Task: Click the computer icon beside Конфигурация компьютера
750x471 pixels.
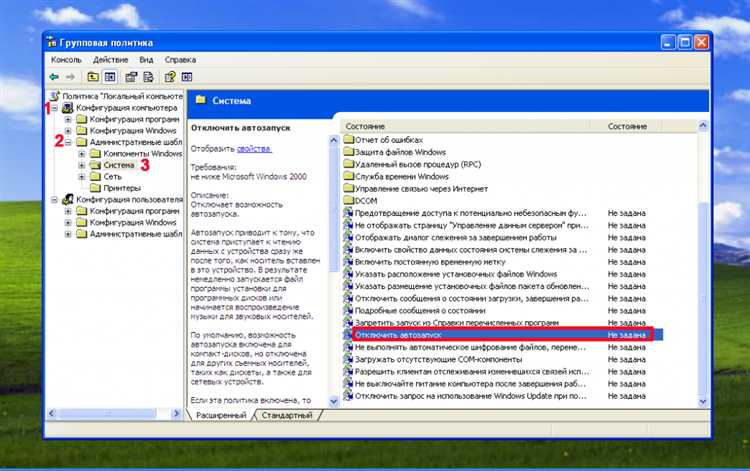Action: 68,108
